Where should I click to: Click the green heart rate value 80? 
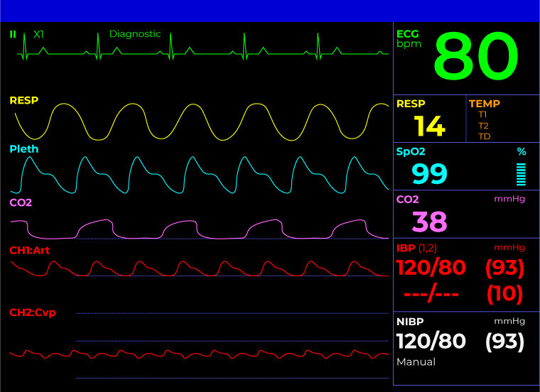tap(476, 58)
